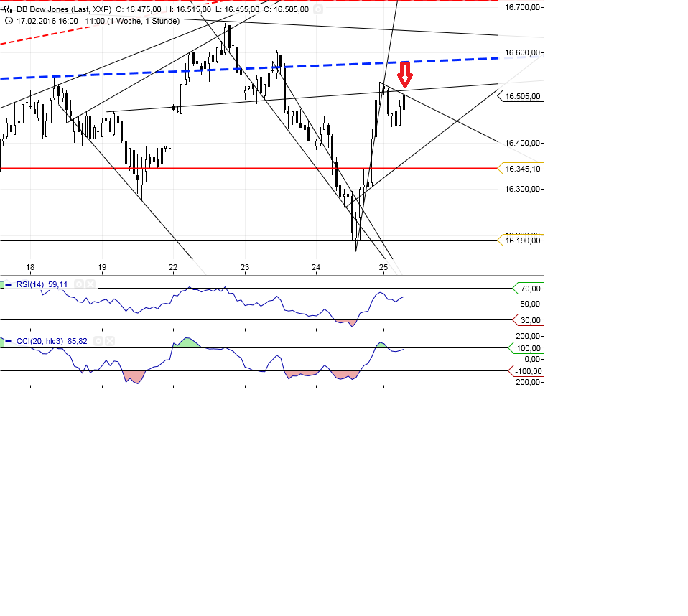The image size is (688, 616).
Task: Open the RSI(14) indicator settings icon
Action: point(79,284)
